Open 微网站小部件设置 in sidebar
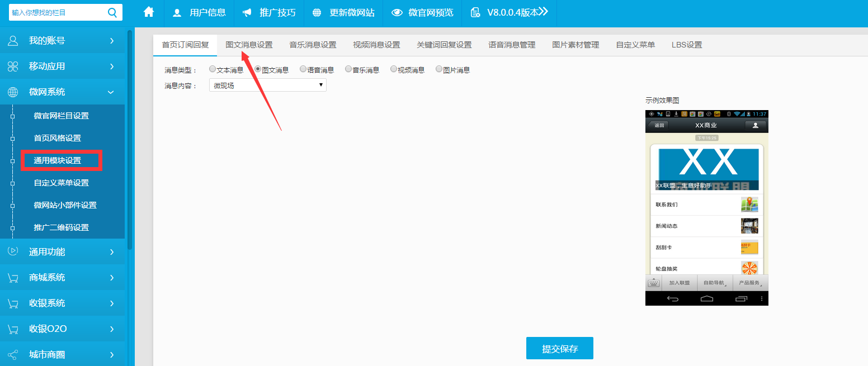This screenshot has height=366, width=868. click(65, 205)
